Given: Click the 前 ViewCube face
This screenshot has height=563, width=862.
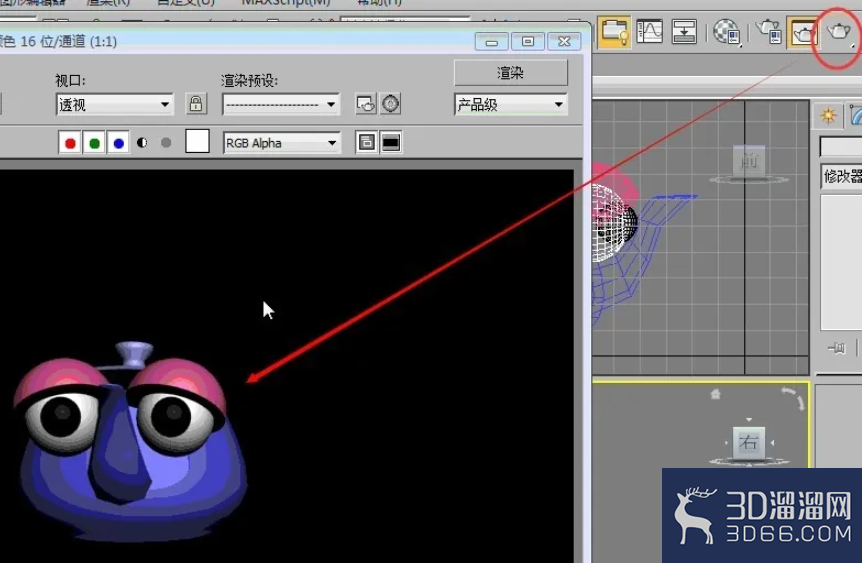Looking at the screenshot, I should 749,161.
